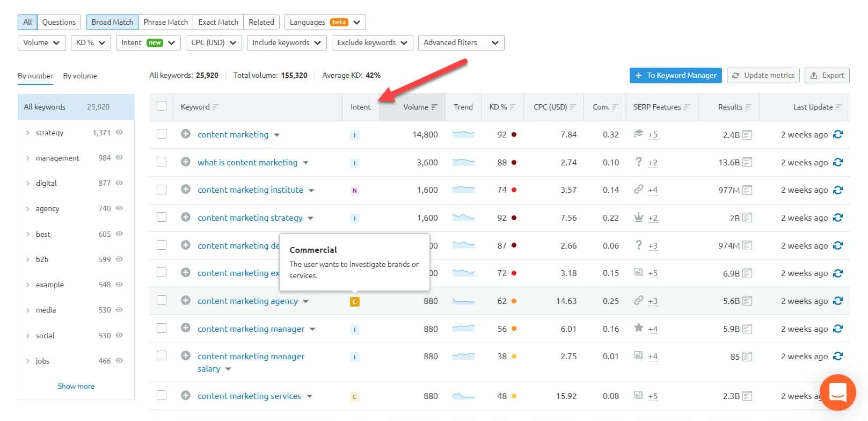Click star SERP feature icon for content marketing manager
The image size is (868, 421).
[x=638, y=328]
